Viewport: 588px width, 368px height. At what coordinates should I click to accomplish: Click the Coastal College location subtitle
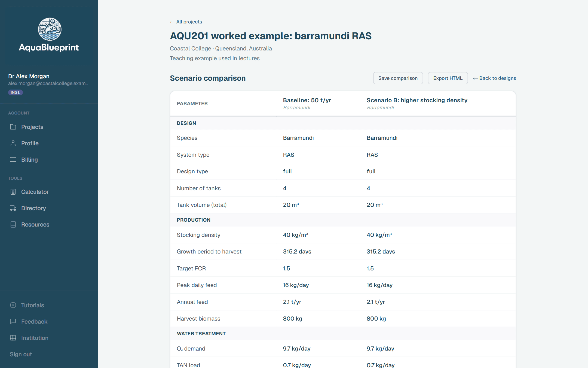[221, 49]
